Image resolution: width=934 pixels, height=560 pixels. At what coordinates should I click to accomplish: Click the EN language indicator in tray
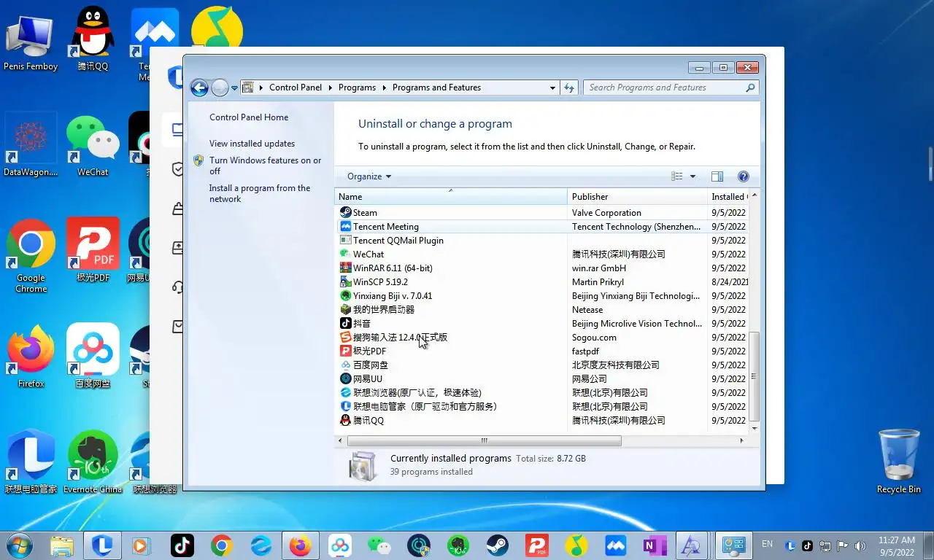767,544
